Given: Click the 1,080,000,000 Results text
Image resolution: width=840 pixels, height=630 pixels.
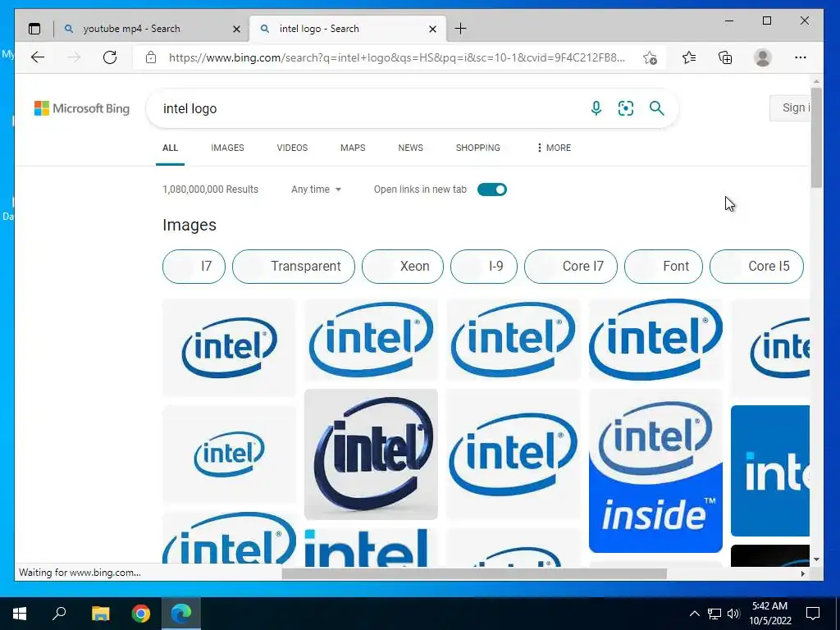Looking at the screenshot, I should tap(211, 189).
